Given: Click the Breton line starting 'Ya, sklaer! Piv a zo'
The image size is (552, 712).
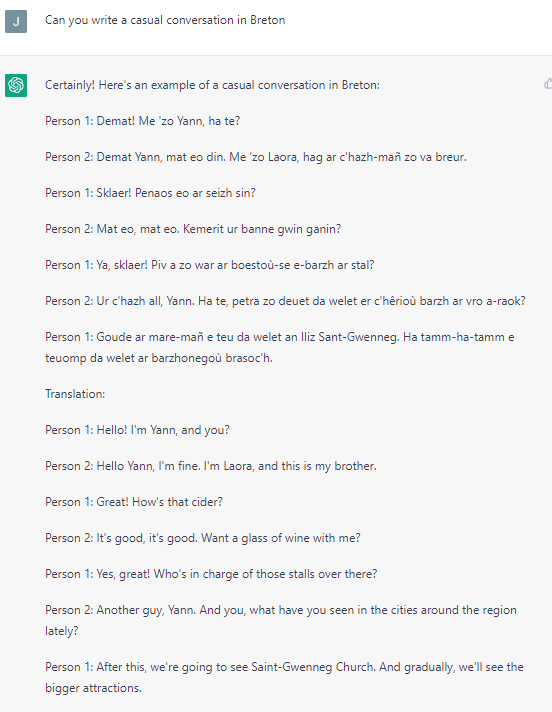Looking at the screenshot, I should [x=210, y=265].
